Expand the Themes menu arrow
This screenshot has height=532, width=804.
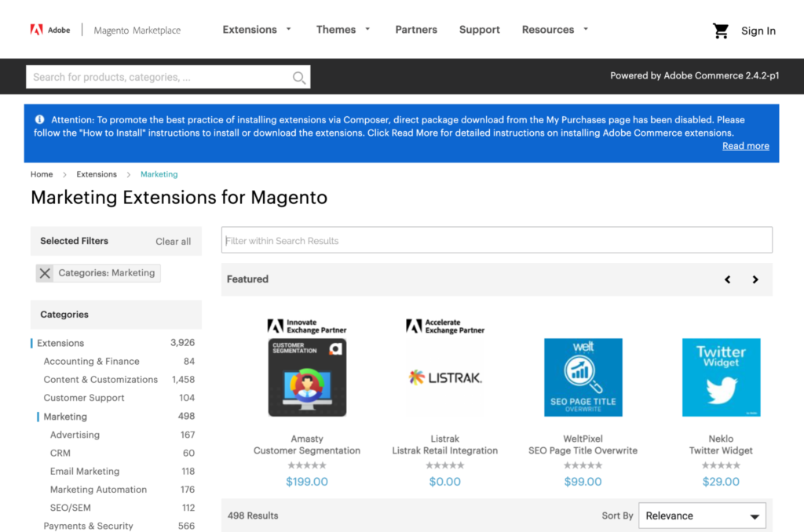tap(367, 29)
